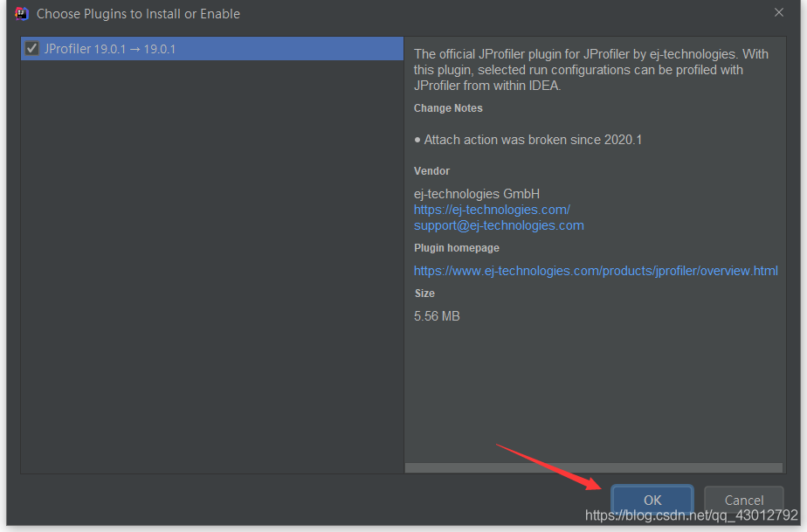Click the dialog title 'Choose Plugins to Install or Enable'
The image size is (807, 532).
point(138,14)
